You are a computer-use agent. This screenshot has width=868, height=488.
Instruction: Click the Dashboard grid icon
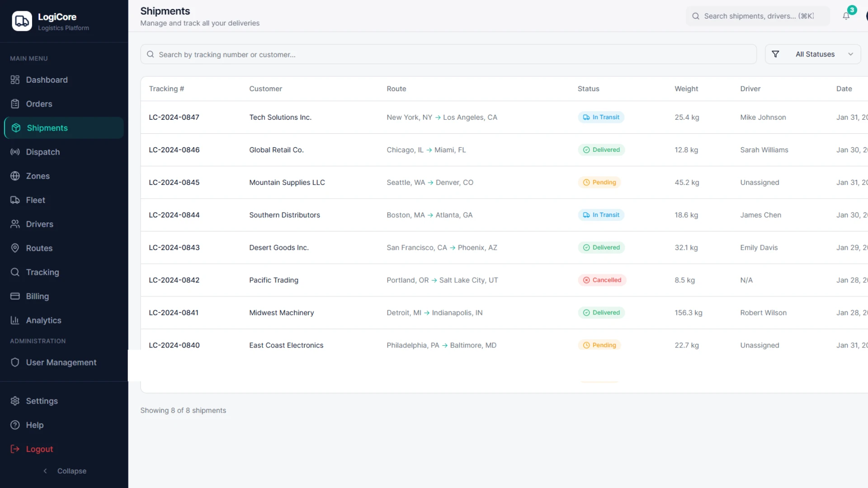tap(15, 80)
